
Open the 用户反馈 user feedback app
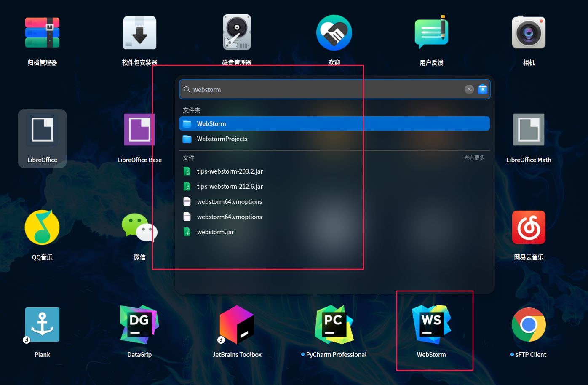coord(431,32)
